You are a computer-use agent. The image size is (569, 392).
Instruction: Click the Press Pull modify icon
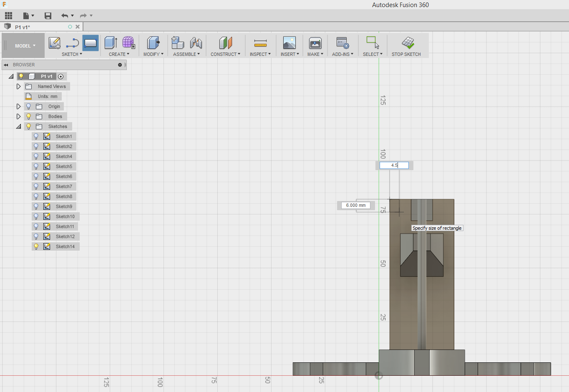coord(153,43)
